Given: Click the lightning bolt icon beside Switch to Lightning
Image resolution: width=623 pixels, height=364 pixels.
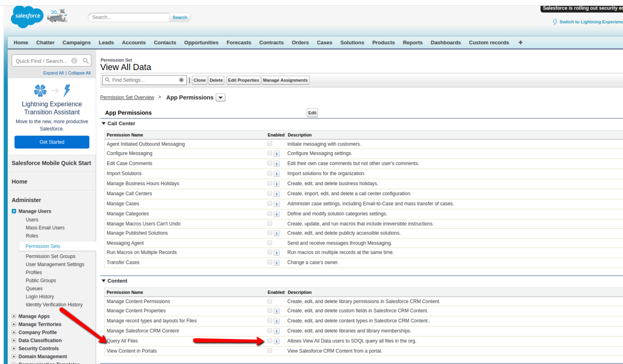Looking at the screenshot, I should pyautogui.click(x=555, y=22).
